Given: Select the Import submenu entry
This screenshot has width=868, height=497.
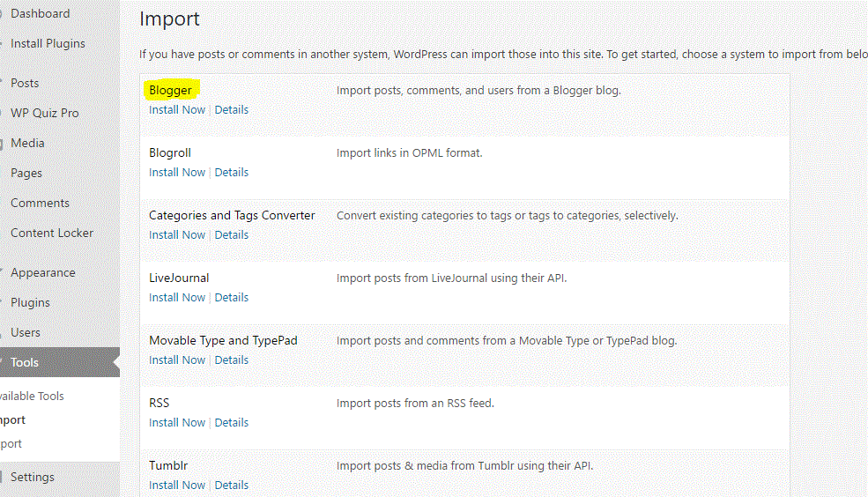Looking at the screenshot, I should click(12, 419).
